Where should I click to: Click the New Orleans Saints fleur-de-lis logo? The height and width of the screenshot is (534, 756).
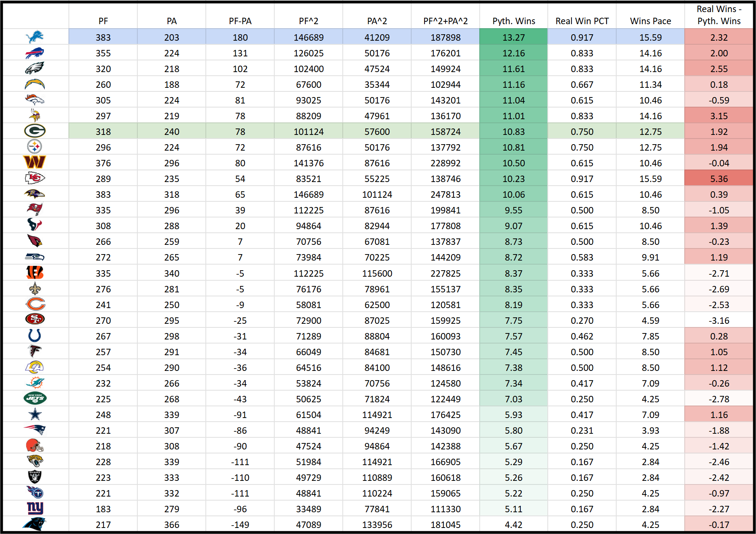[35, 288]
